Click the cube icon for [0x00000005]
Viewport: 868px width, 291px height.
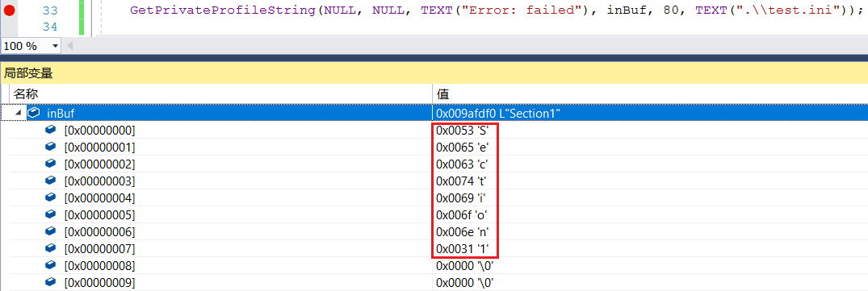pyautogui.click(x=50, y=214)
